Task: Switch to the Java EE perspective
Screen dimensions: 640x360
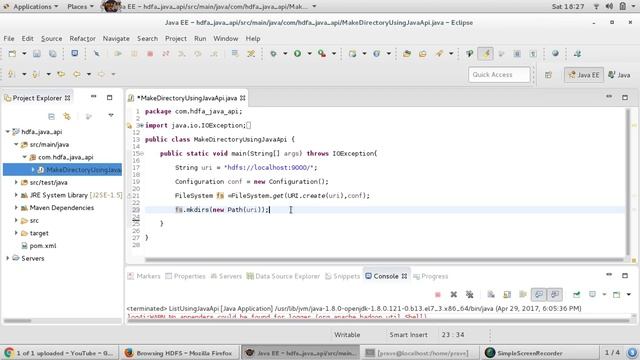Action: coord(584,75)
